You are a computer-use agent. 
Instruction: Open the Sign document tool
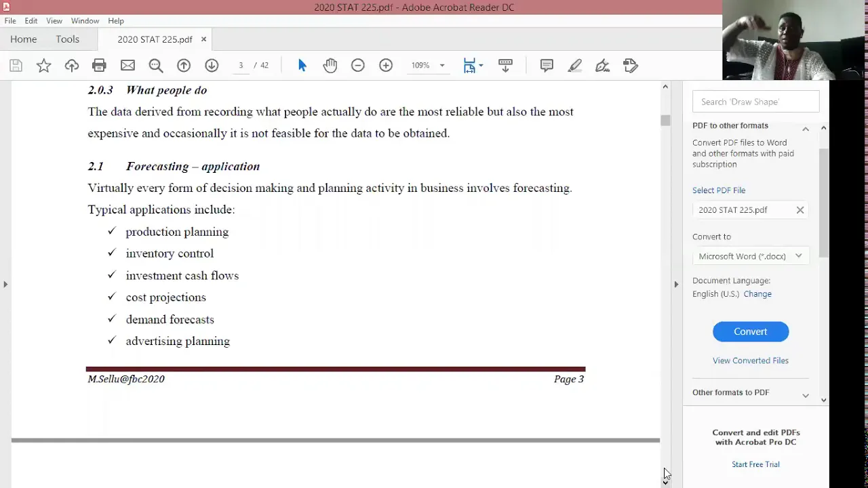pos(602,66)
